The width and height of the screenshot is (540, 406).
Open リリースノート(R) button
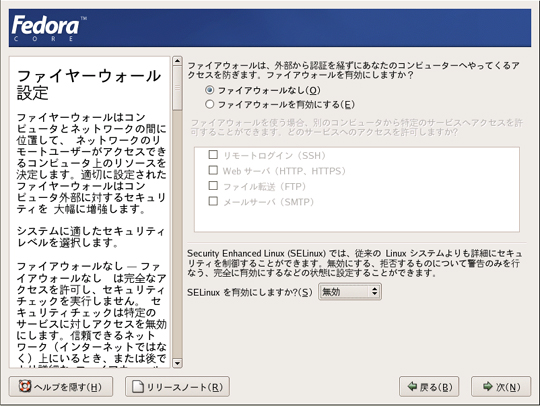click(x=177, y=387)
